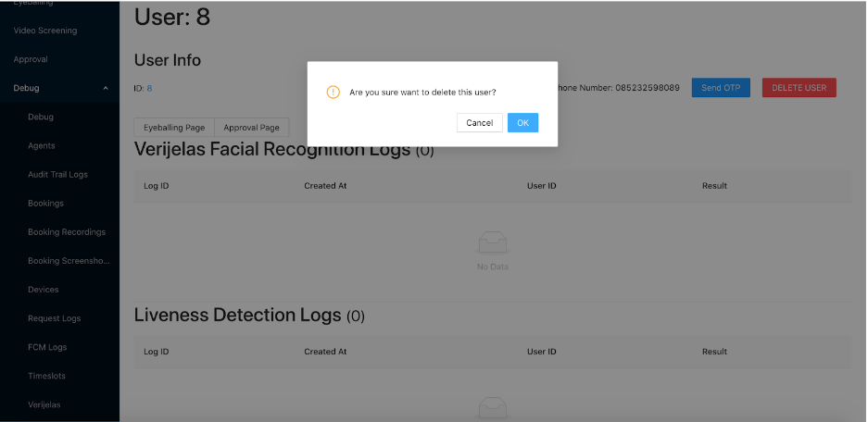This screenshot has height=422, width=868.
Task: Cancel the delete user dialog
Action: tap(480, 123)
